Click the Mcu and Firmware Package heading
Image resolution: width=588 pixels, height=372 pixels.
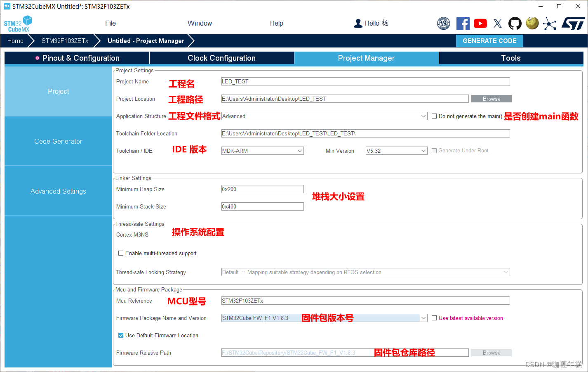pos(148,289)
